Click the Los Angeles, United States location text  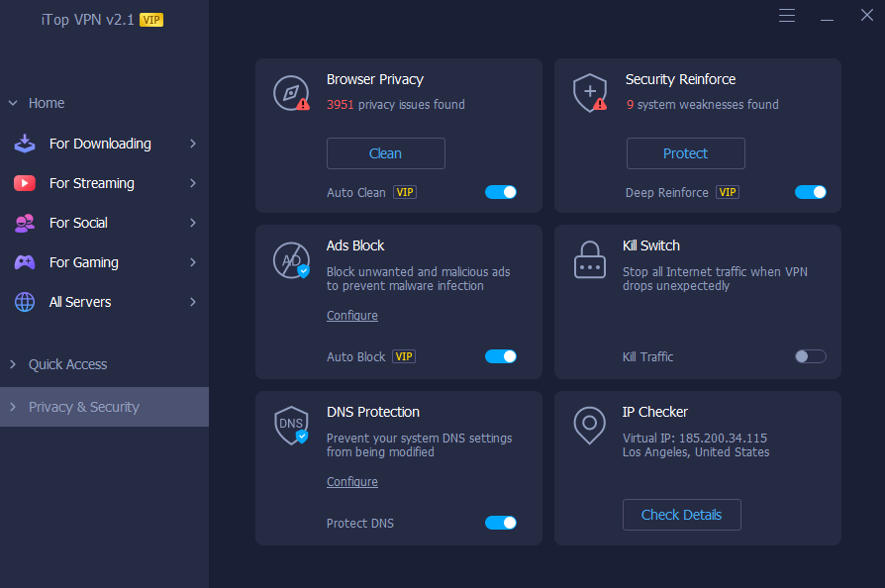tap(696, 452)
